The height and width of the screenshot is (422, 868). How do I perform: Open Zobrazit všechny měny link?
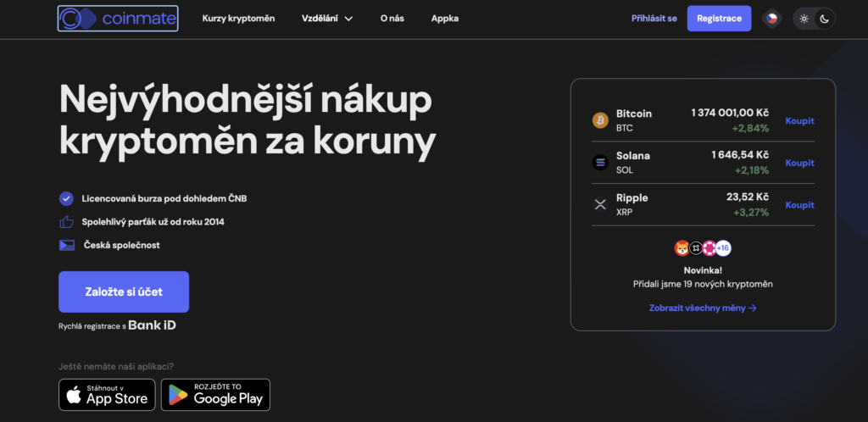[x=703, y=308]
